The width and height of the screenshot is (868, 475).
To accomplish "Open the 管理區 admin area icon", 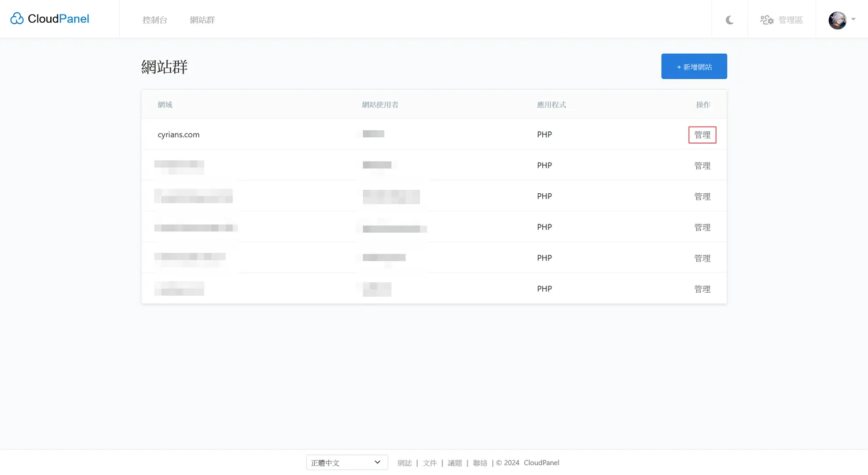I will pyautogui.click(x=767, y=20).
